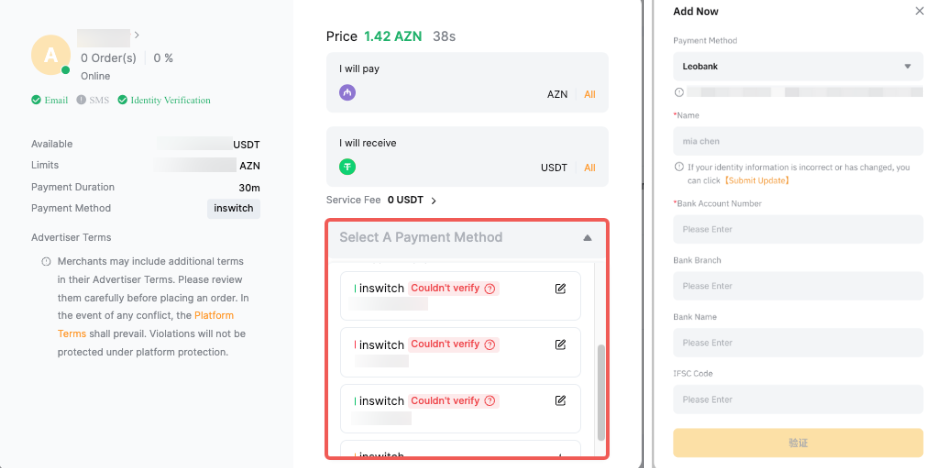
Task: Open the Leobank payment method dropdown
Action: point(797,66)
